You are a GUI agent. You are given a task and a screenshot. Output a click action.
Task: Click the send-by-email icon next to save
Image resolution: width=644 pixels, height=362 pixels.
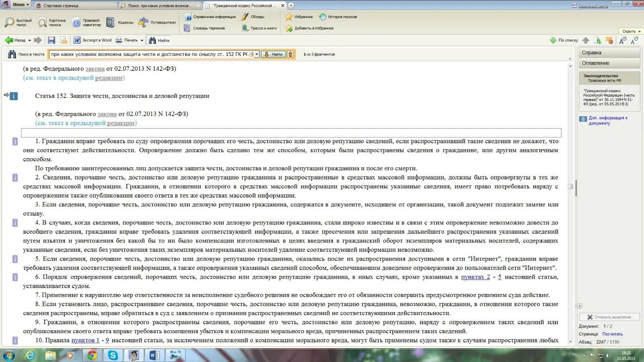(x=64, y=40)
